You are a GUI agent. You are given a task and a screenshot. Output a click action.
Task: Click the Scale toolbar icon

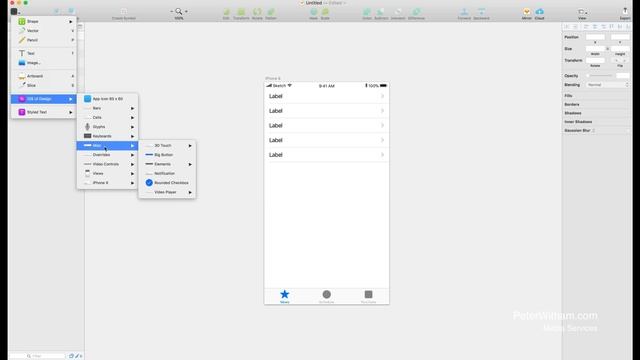[x=325, y=13]
